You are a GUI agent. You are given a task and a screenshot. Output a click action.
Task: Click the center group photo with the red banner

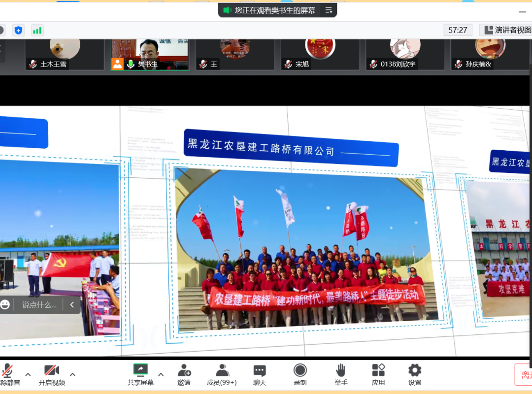coord(307,250)
